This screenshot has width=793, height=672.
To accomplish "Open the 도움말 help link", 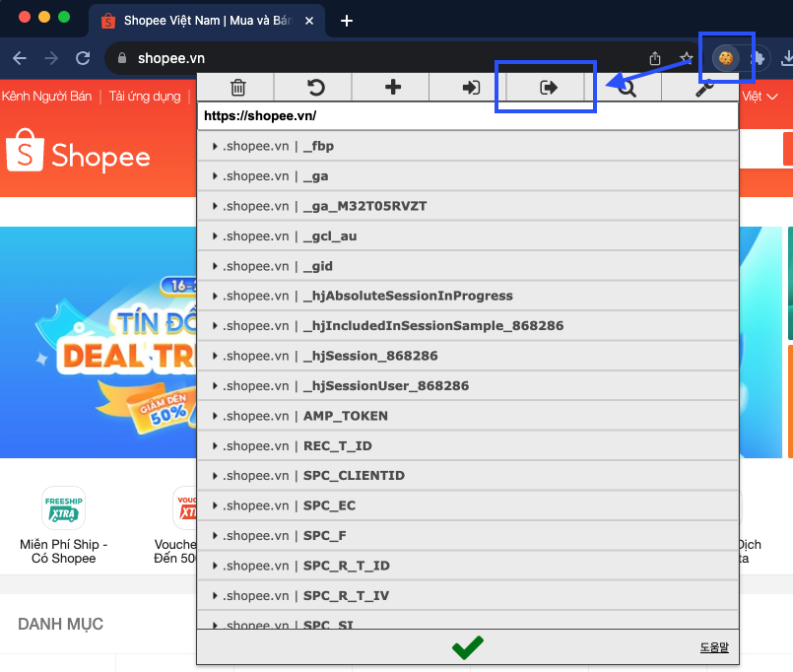I will coord(714,647).
